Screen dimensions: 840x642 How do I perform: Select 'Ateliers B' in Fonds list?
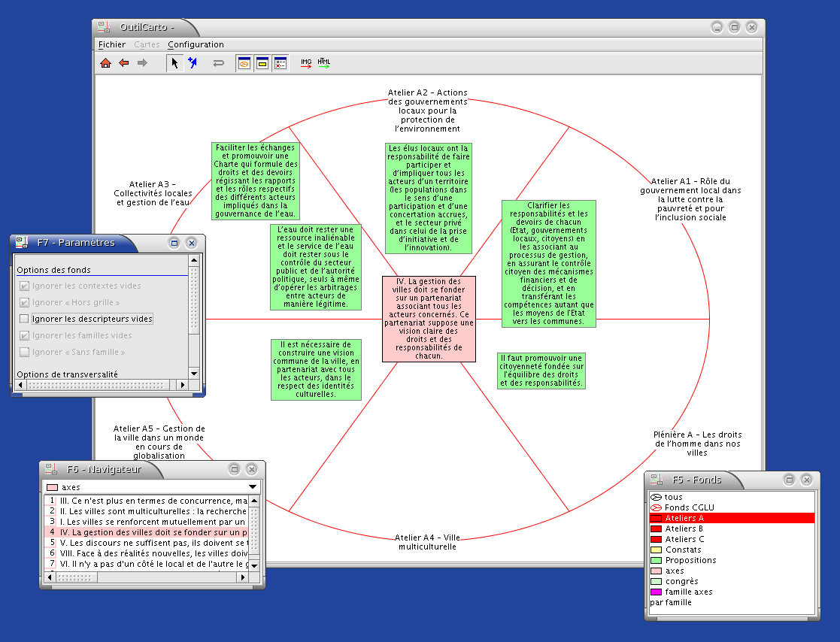tap(684, 528)
